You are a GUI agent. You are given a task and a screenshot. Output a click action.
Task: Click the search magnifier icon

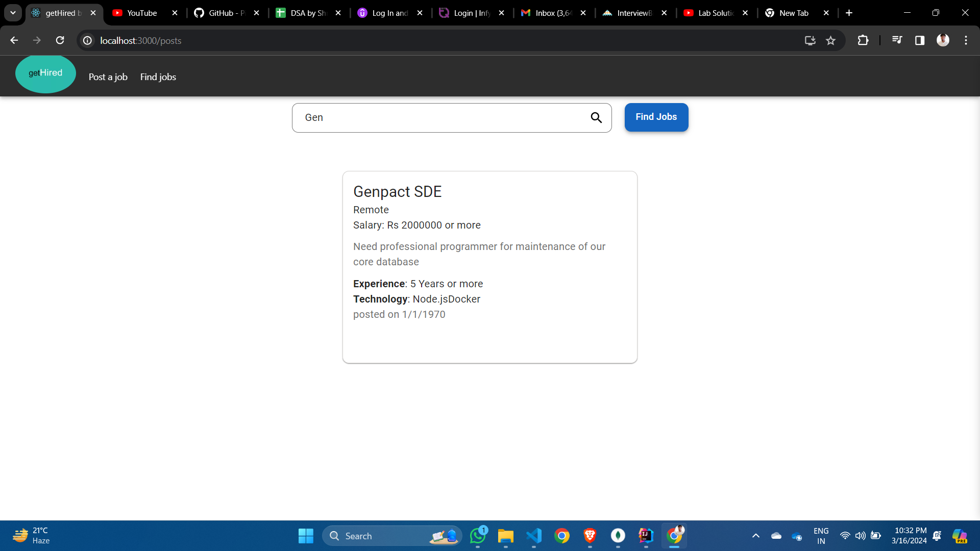click(596, 118)
